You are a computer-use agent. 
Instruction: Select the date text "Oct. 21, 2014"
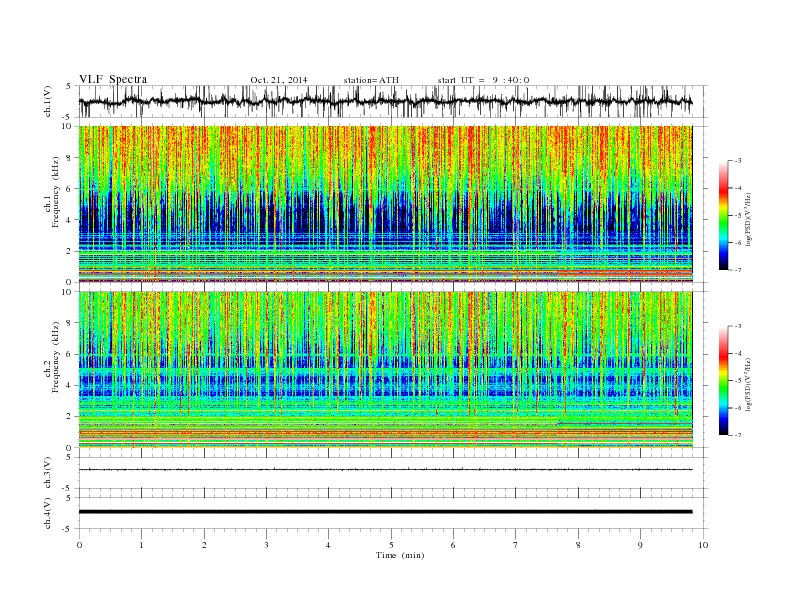(279, 80)
